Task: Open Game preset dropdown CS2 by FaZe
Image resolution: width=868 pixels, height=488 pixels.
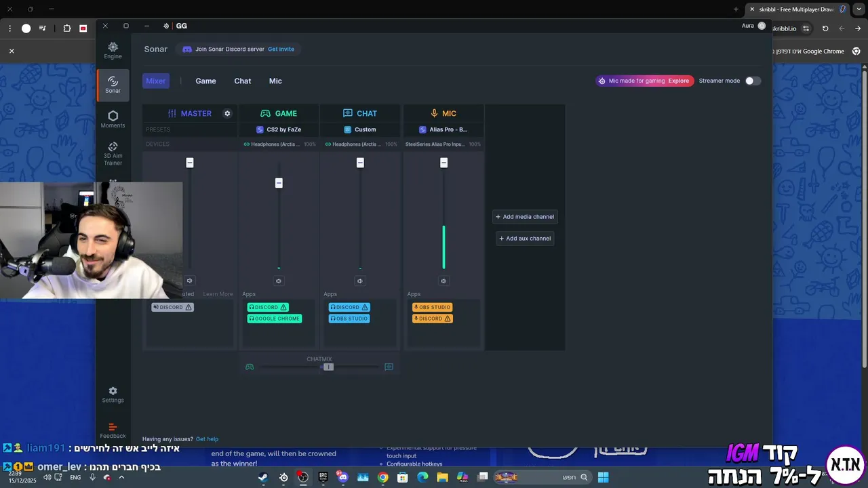Action: (x=279, y=129)
